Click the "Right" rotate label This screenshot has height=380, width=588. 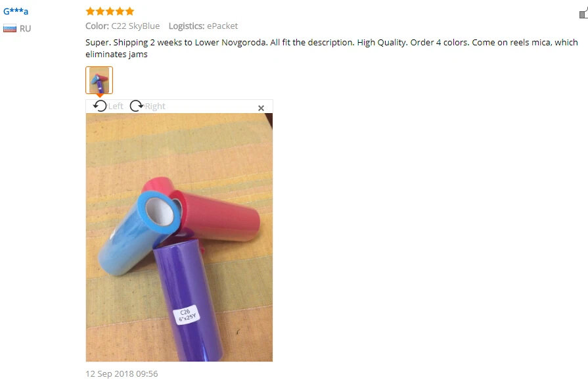click(x=155, y=106)
